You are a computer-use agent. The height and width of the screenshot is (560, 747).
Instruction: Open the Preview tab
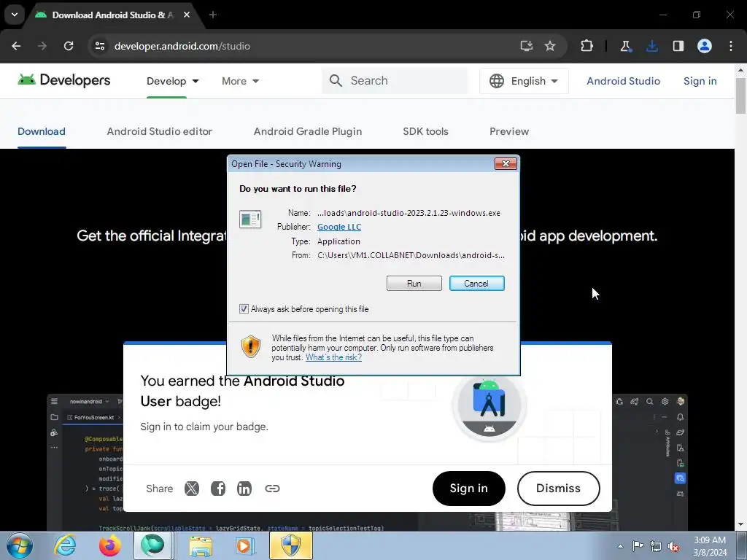click(509, 131)
